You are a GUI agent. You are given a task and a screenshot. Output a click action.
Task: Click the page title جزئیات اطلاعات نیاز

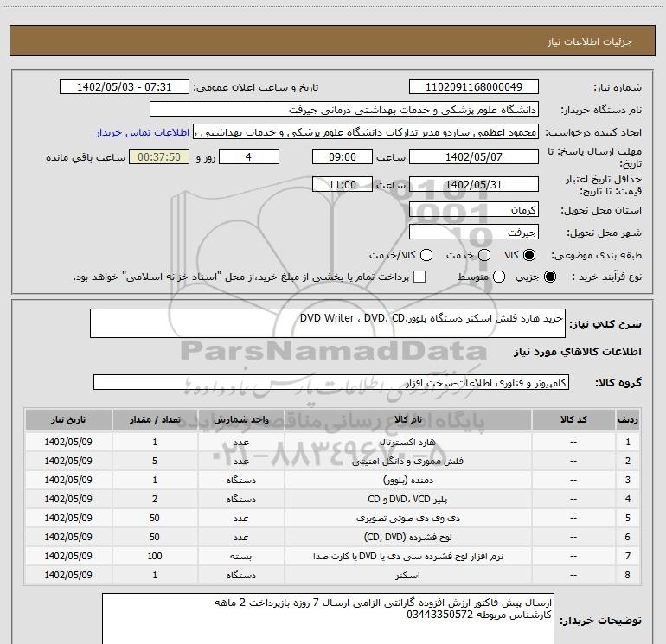tap(589, 41)
